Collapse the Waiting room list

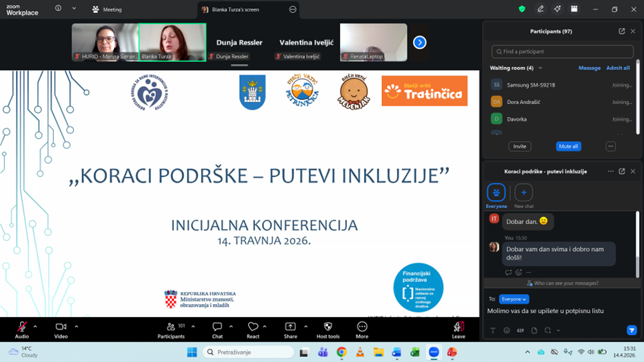(x=541, y=68)
